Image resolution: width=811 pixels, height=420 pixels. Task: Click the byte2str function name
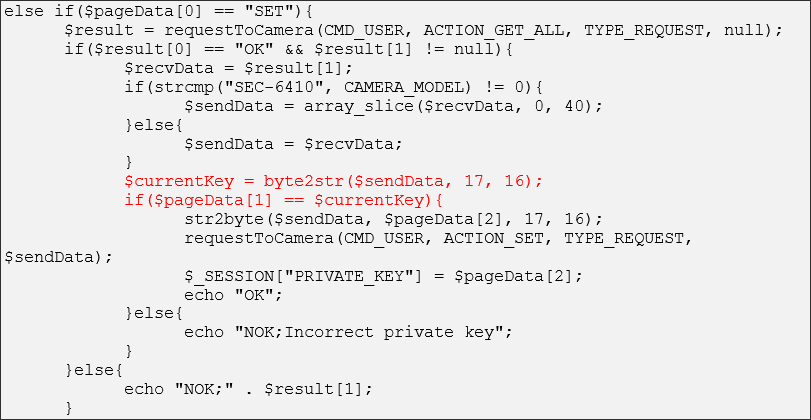click(x=304, y=181)
